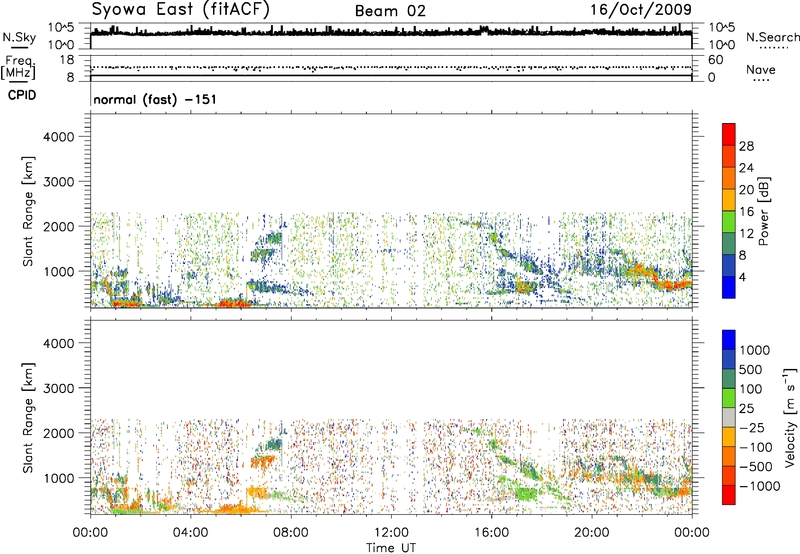Click the blue top segment of Velocity colorbar
This screenshot has height=554, width=800.
point(729,340)
